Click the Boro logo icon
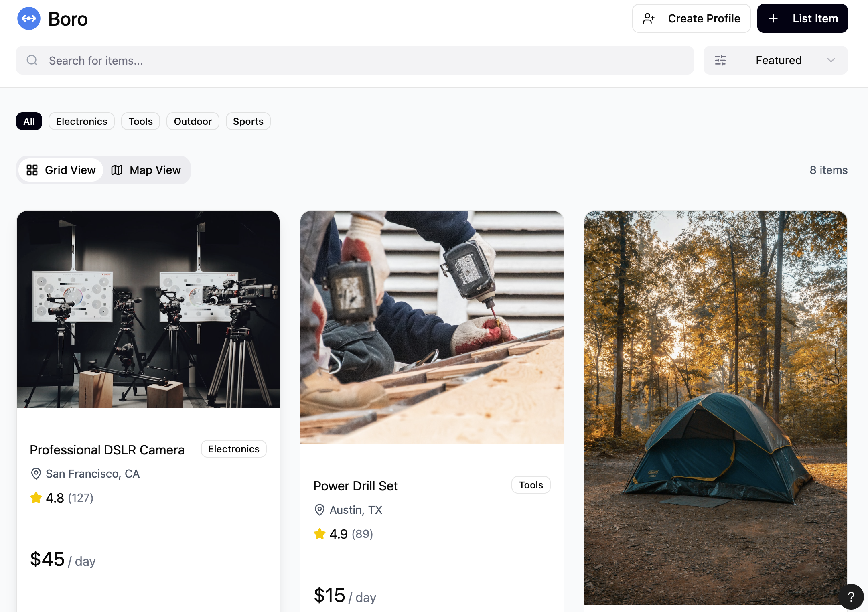Viewport: 868px width, 612px height. coord(29,18)
